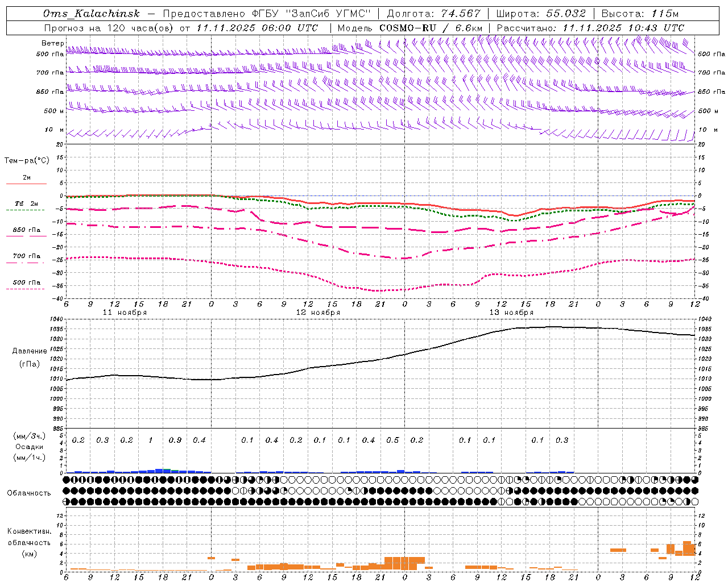Select the provider text ФГБУ "ЗапСиб УГМС"
Screen dimensions: 728x582
[311, 14]
